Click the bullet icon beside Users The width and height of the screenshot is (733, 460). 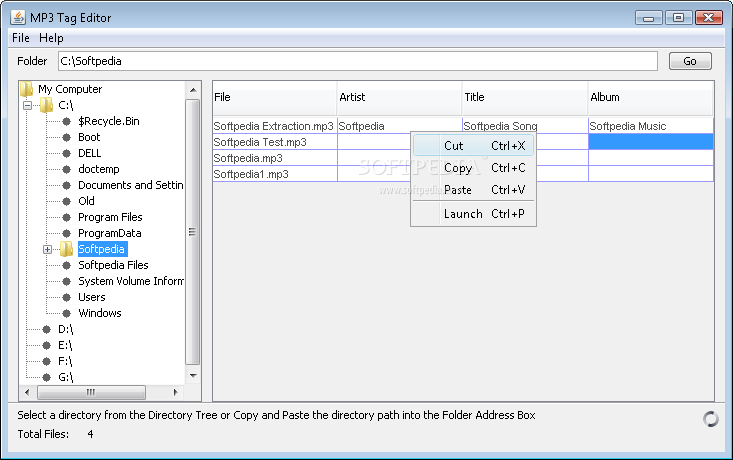point(66,297)
